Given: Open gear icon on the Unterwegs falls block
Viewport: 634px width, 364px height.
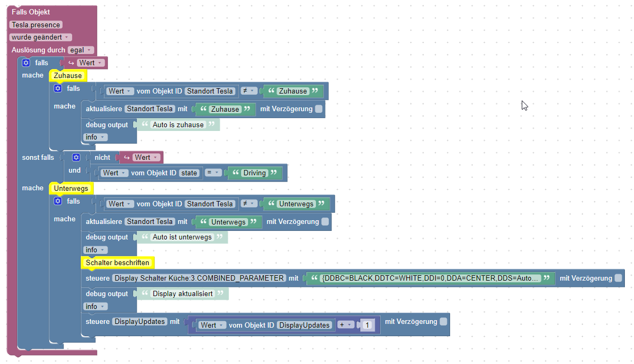Looking at the screenshot, I should pyautogui.click(x=58, y=201).
